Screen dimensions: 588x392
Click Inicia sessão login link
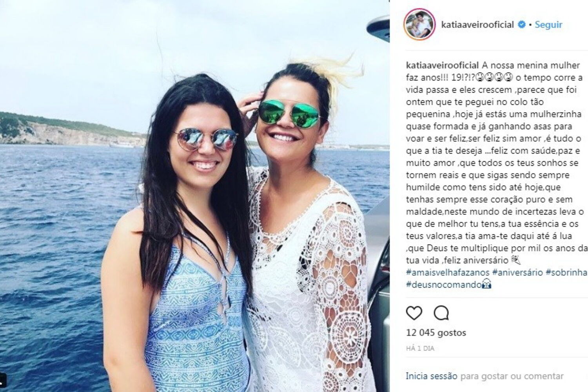click(431, 376)
